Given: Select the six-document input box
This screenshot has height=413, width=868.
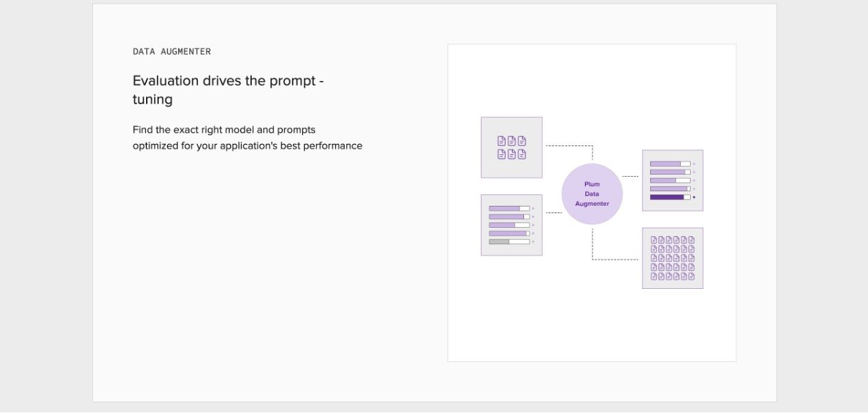Looking at the screenshot, I should coord(511,147).
